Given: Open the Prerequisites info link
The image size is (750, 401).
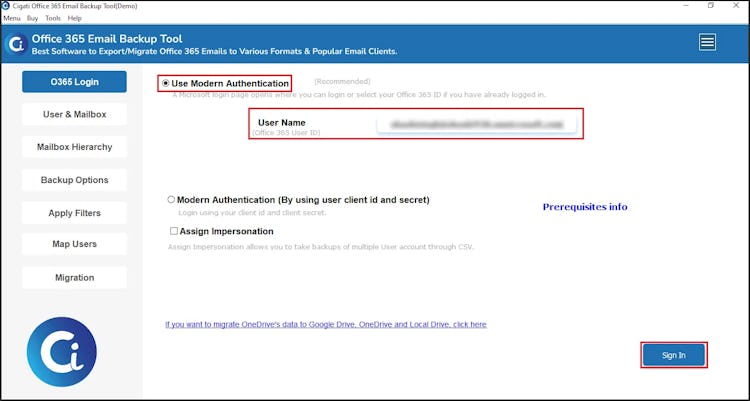Looking at the screenshot, I should click(585, 207).
